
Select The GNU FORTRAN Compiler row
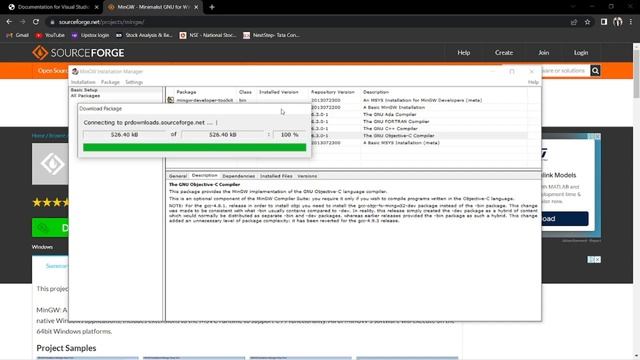pos(396,122)
